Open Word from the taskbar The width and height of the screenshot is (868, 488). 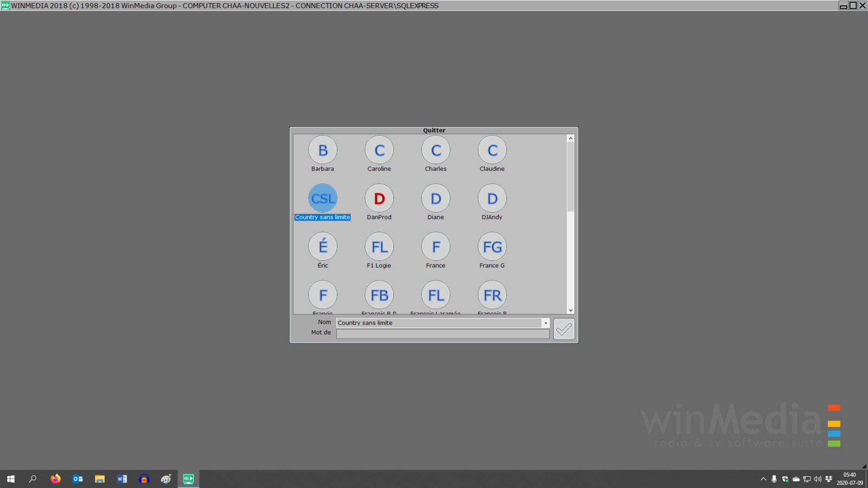click(x=122, y=479)
